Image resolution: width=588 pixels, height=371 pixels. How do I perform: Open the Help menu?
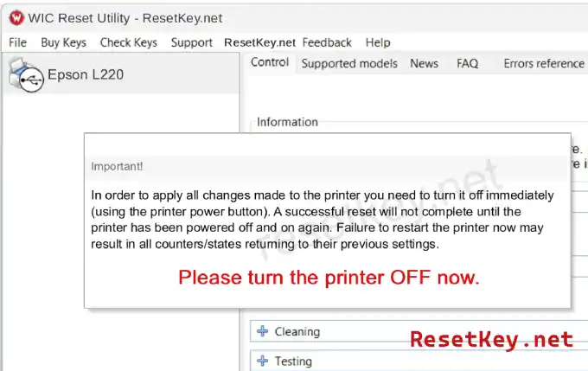[x=378, y=42]
